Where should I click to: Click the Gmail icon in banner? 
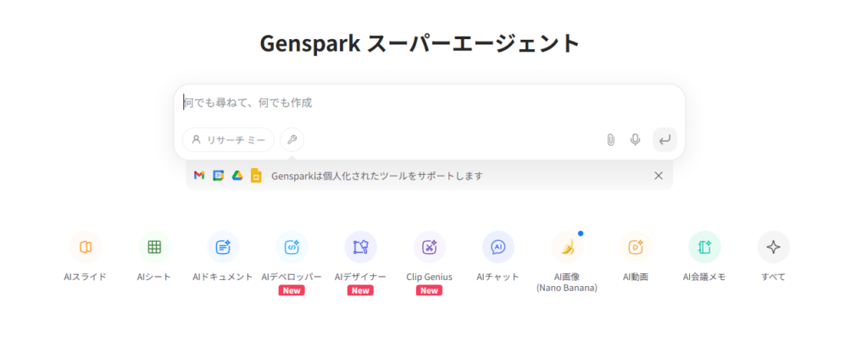[199, 176]
